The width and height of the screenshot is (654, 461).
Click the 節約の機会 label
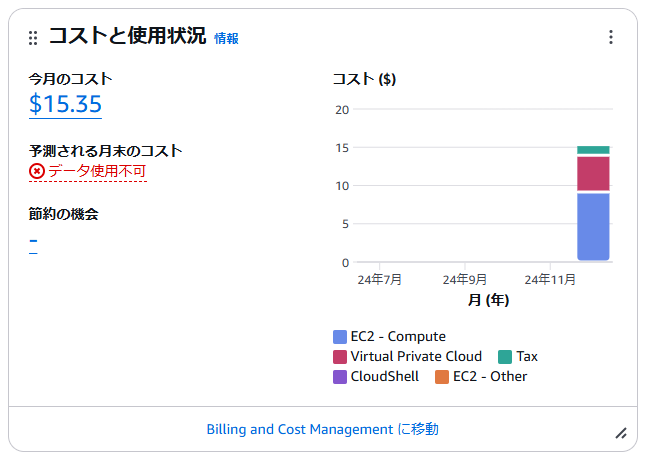coord(63,214)
